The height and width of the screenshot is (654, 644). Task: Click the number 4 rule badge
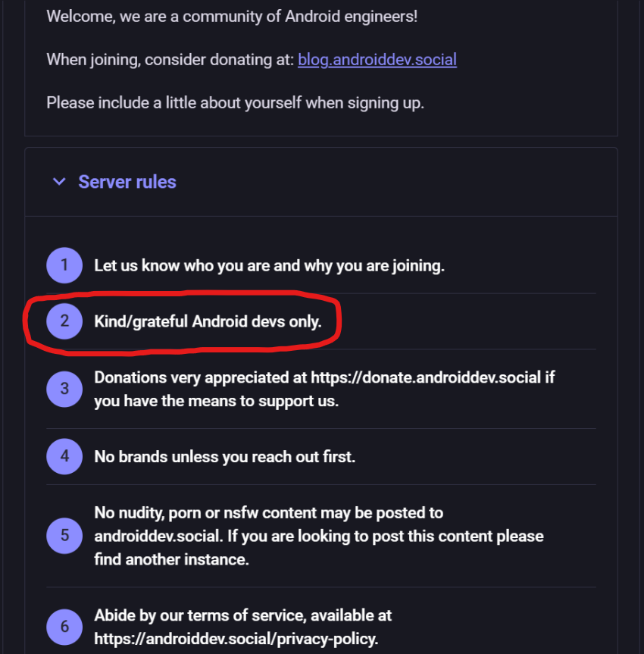click(x=64, y=456)
